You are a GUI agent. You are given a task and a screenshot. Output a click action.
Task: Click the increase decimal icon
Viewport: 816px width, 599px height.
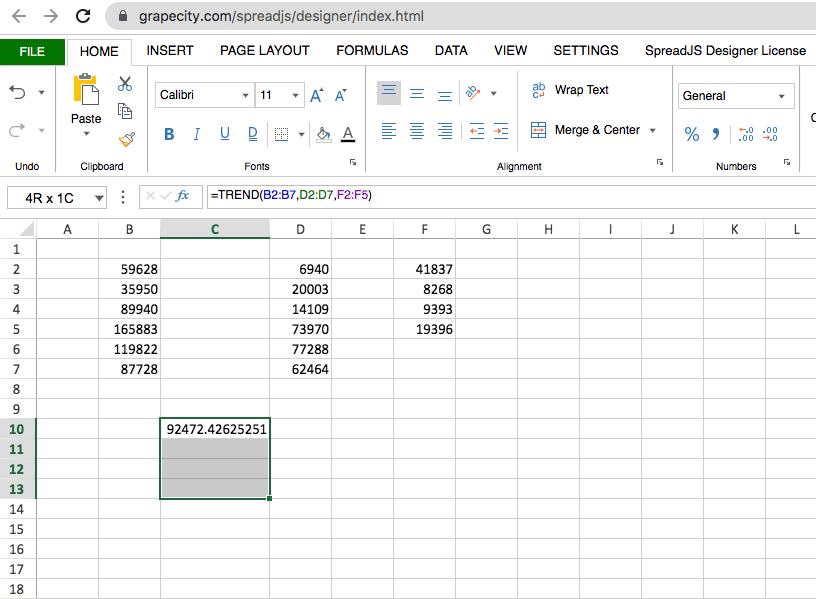[x=745, y=134]
